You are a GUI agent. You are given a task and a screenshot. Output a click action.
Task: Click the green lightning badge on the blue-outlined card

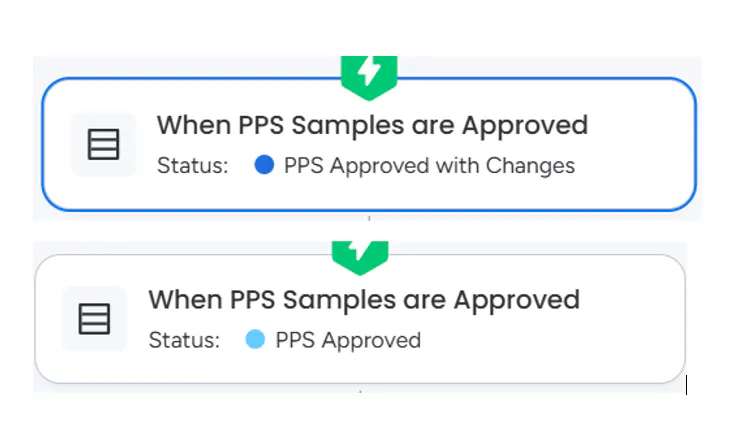pos(369,73)
